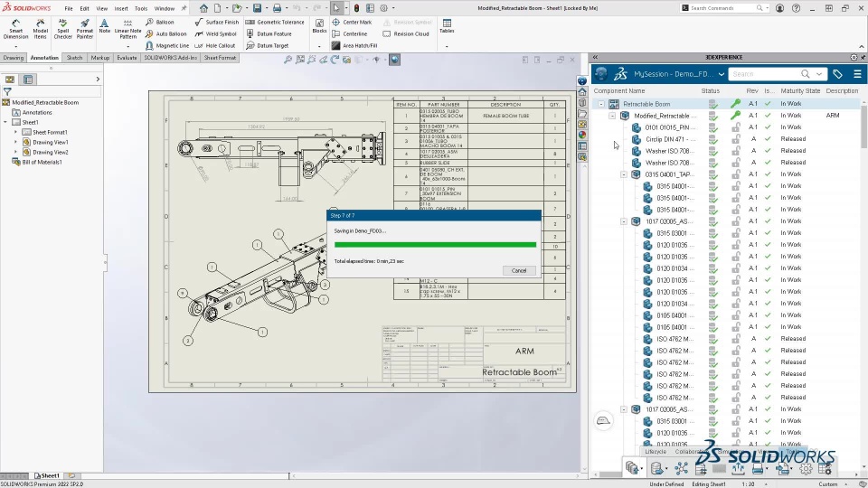Select the Sheet1 bottom tab
868x488 pixels.
coord(46,475)
